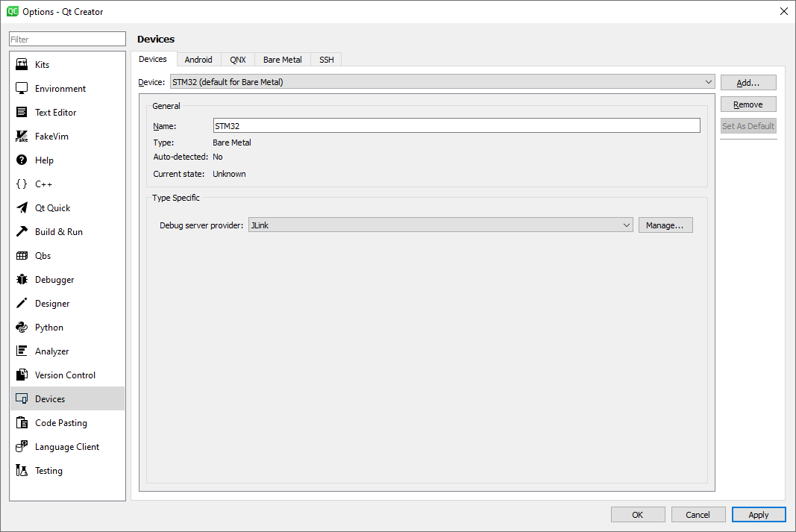796x532 pixels.
Task: Select the Python icon in sidebar
Action: 22,328
